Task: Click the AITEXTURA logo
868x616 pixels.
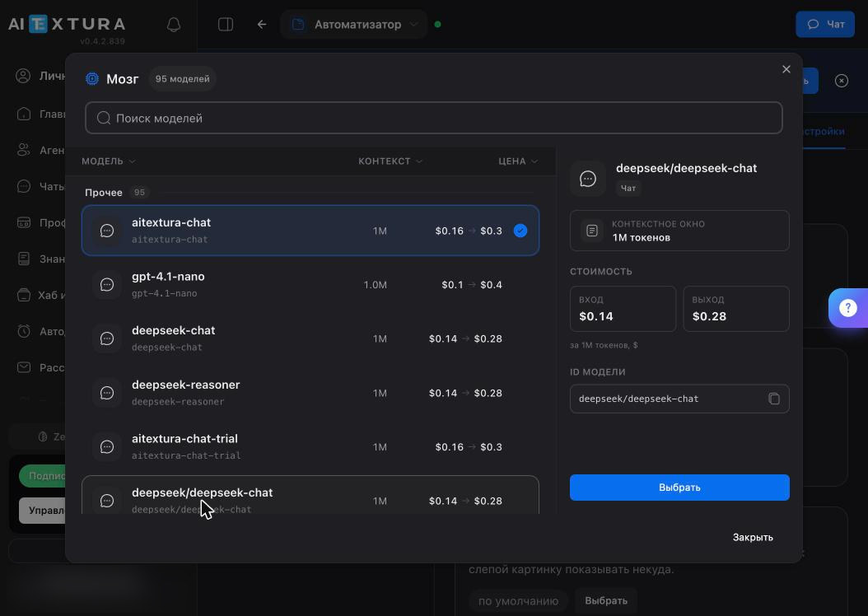Action: tap(67, 25)
